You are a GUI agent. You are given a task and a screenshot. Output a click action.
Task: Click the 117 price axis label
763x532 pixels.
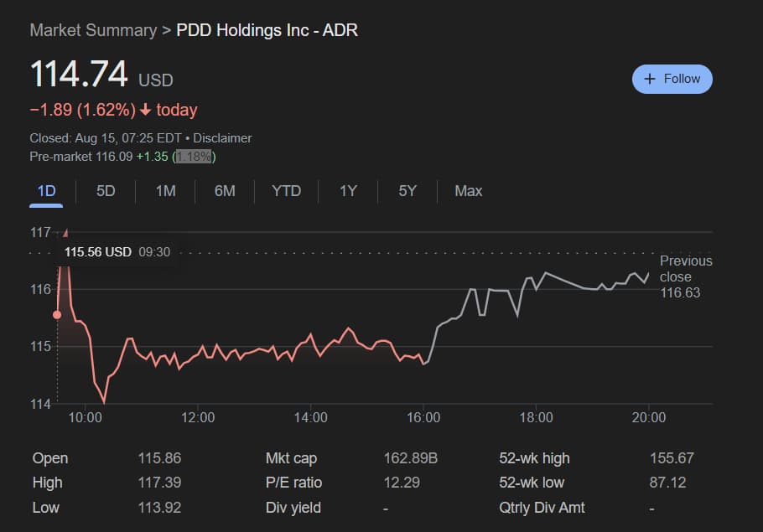pos(40,232)
